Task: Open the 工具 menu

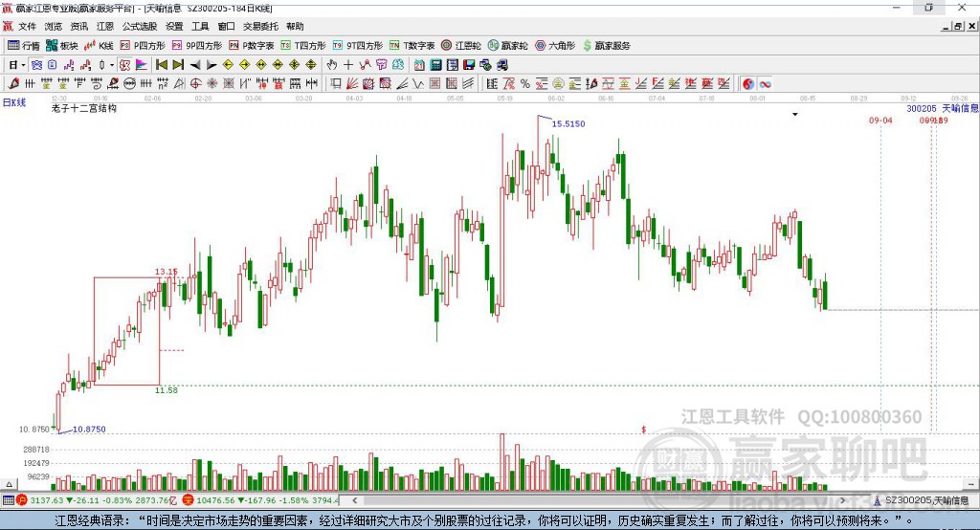Action: (200, 26)
